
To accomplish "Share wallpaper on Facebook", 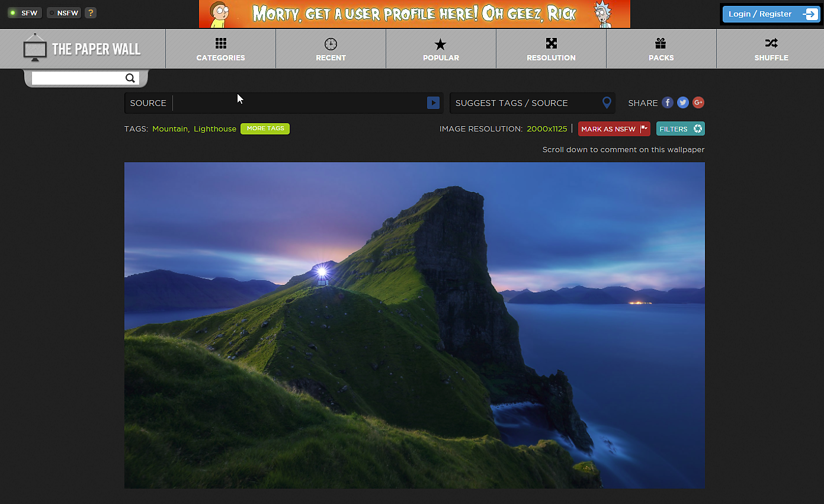I will pos(668,102).
